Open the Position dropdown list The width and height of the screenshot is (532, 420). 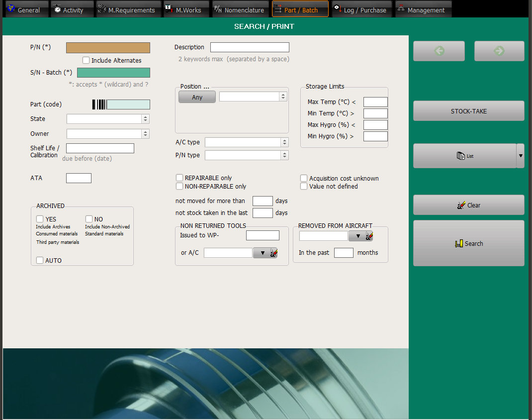click(283, 97)
